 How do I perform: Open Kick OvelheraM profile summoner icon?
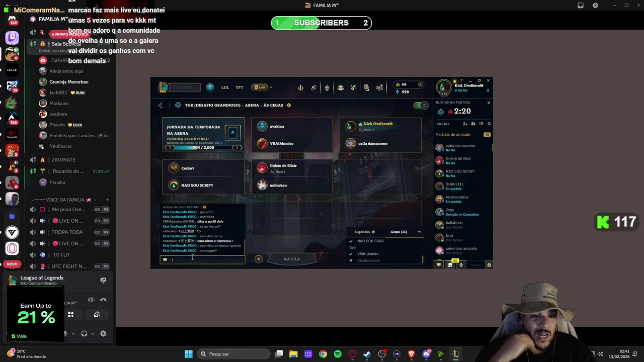click(x=443, y=87)
